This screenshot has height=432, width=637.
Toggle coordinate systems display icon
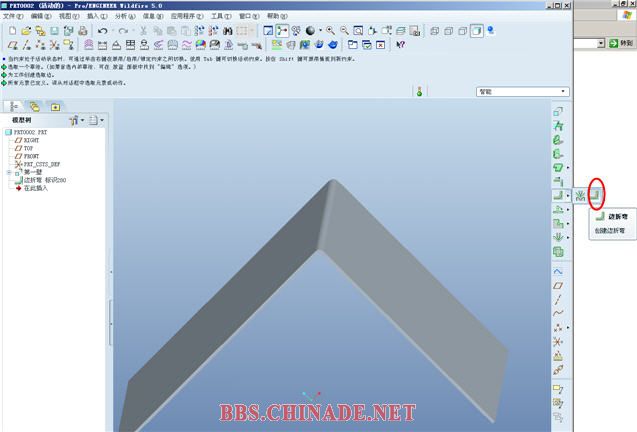(54, 45)
